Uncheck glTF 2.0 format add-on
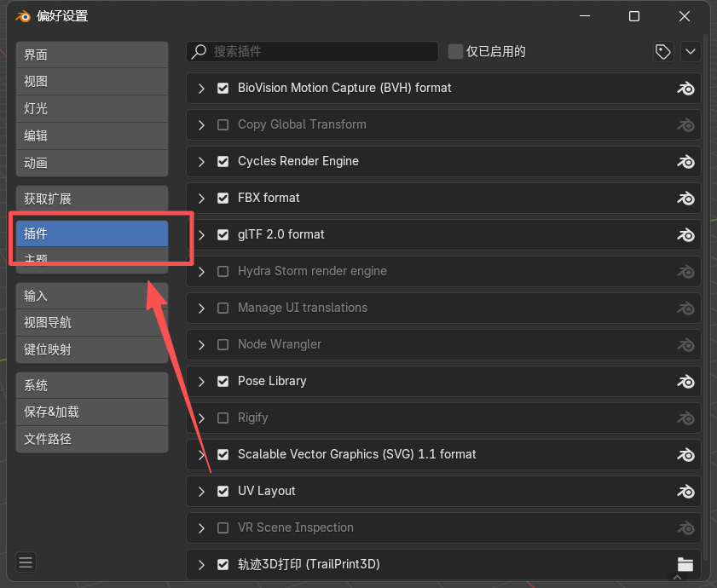Screen dimensions: 717x588 coord(223,234)
